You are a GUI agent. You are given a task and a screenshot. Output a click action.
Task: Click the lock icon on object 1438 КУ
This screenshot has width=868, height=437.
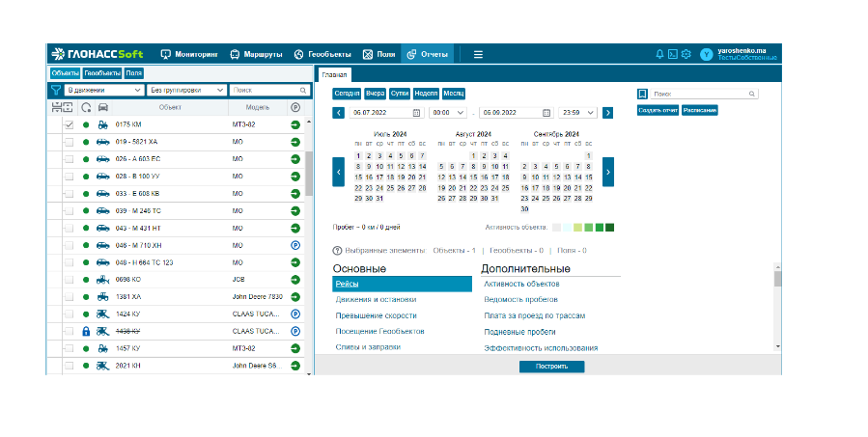click(86, 331)
